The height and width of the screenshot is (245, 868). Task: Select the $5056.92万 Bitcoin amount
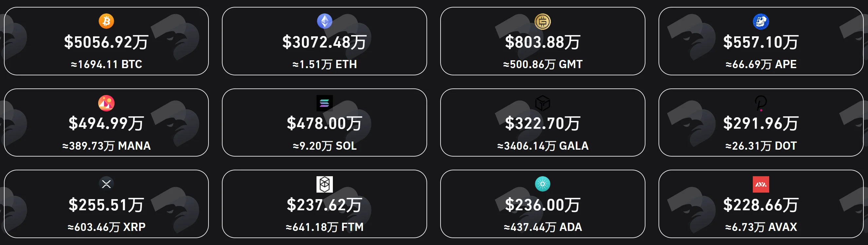(x=106, y=43)
